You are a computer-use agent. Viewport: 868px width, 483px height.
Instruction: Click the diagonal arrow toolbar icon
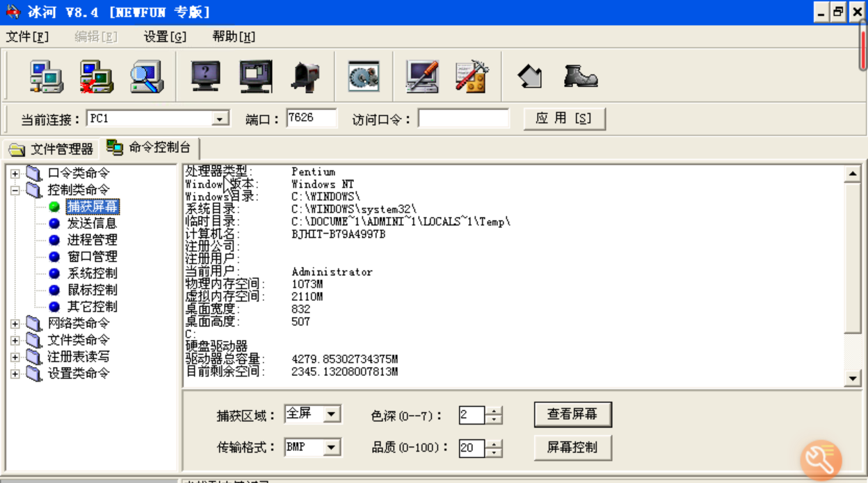[530, 76]
